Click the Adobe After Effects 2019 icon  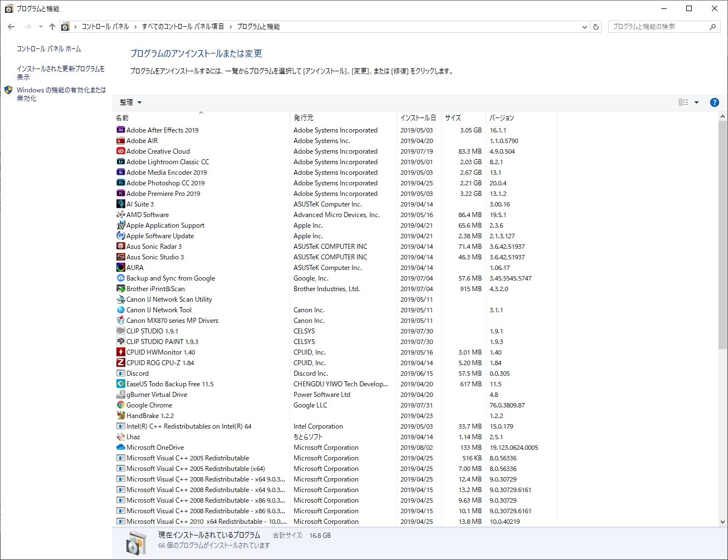point(120,130)
